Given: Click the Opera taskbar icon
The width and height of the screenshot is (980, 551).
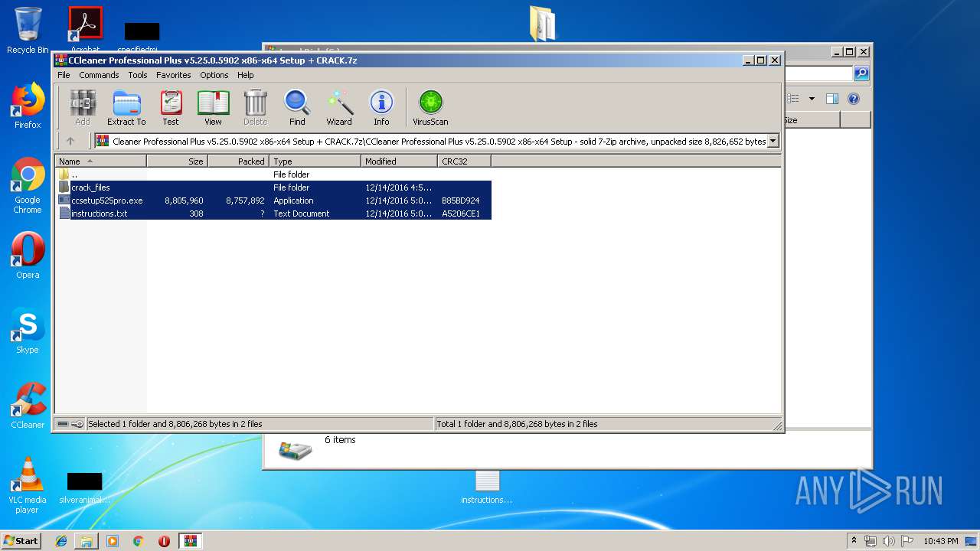Looking at the screenshot, I should click(164, 541).
